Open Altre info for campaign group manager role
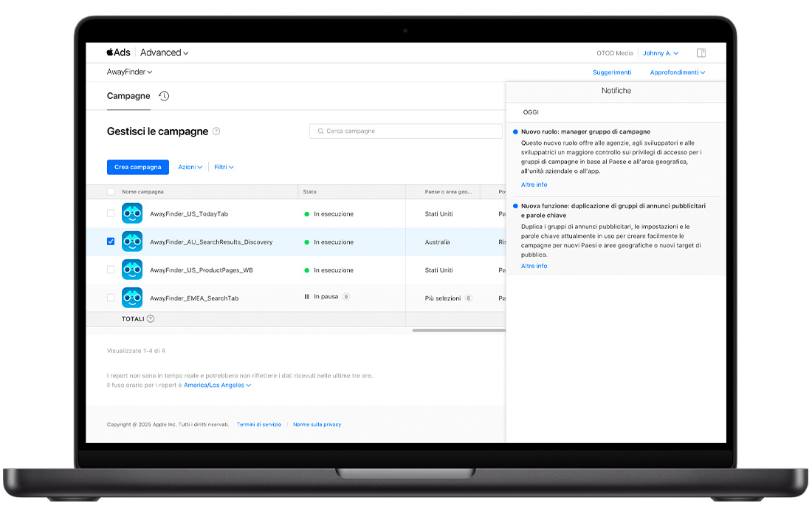 click(534, 185)
